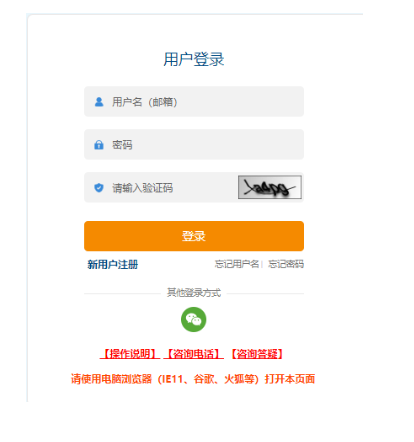Open the 新用户注册 registration link
414x442 pixels.
(x=113, y=265)
